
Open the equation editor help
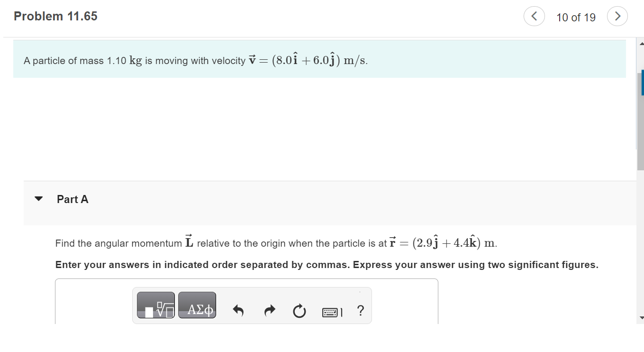(361, 311)
